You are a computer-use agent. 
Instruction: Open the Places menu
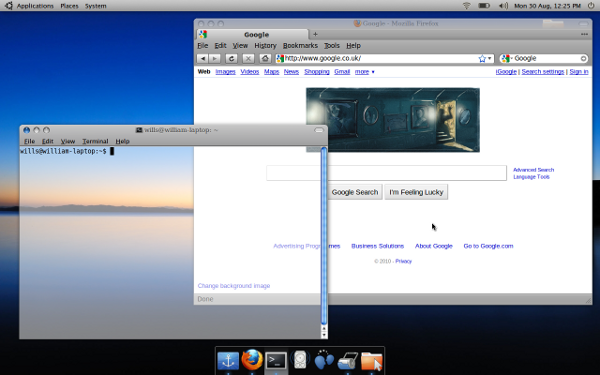69,6
